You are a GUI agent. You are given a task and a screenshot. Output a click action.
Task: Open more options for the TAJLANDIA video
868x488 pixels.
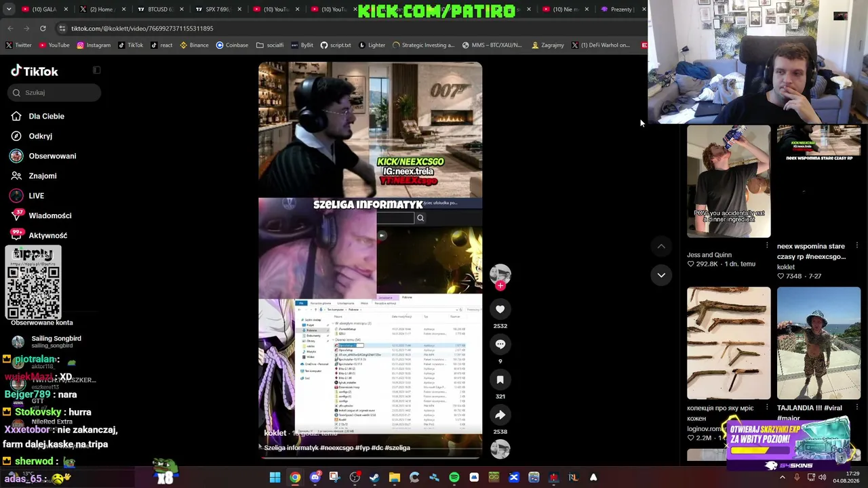click(x=857, y=407)
